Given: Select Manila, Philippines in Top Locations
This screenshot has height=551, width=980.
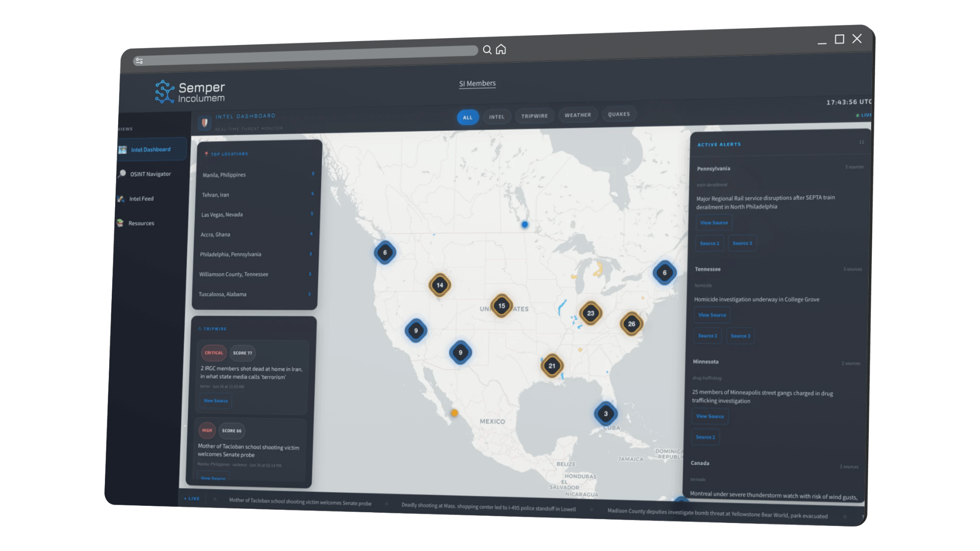Looking at the screenshot, I should tap(258, 175).
